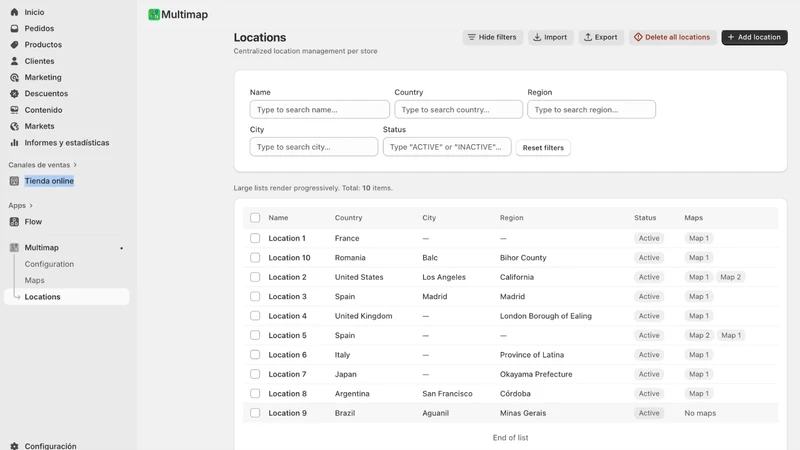Check the Location 3 checkbox
This screenshot has width=800, height=450.
pyautogui.click(x=255, y=296)
